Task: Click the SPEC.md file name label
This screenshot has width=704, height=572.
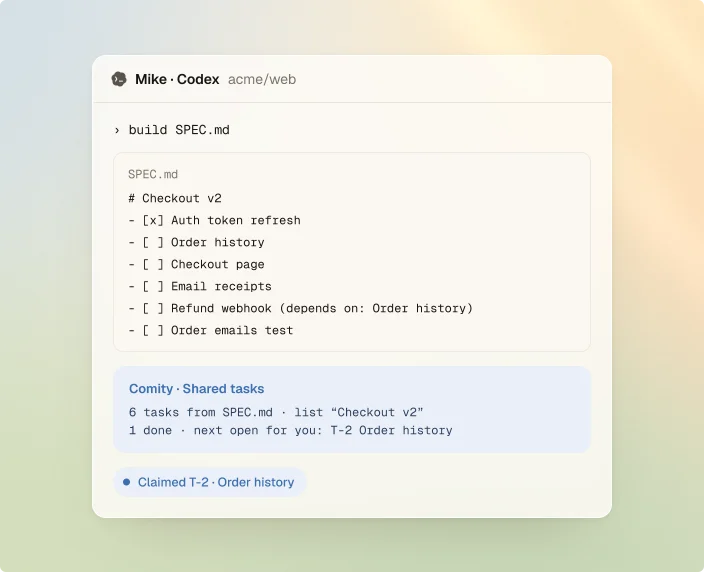Action: pyautogui.click(x=153, y=174)
